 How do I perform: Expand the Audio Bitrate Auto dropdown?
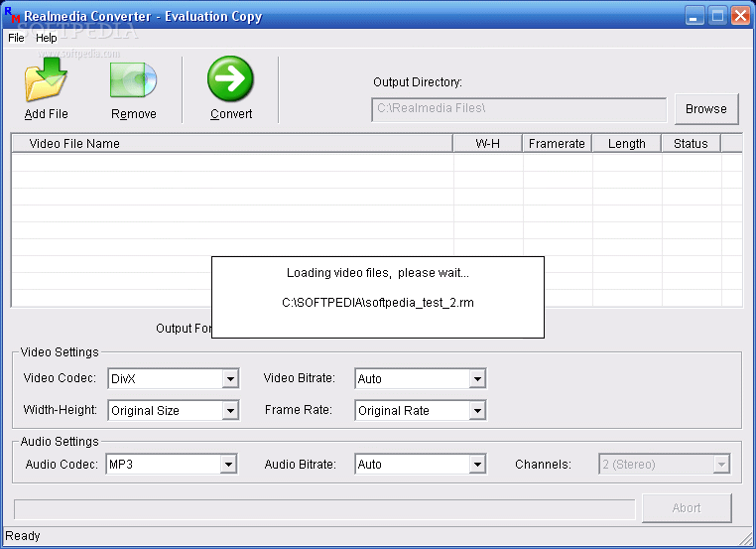coord(421,464)
